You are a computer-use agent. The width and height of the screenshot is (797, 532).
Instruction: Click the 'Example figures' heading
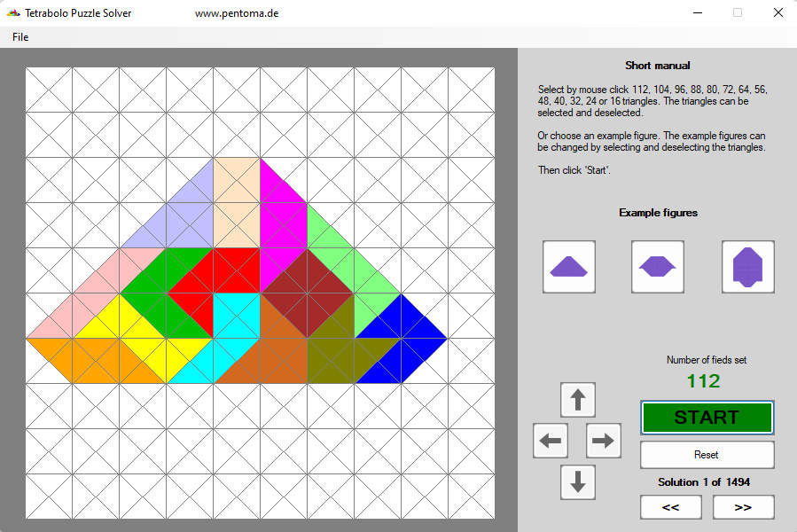(x=658, y=213)
